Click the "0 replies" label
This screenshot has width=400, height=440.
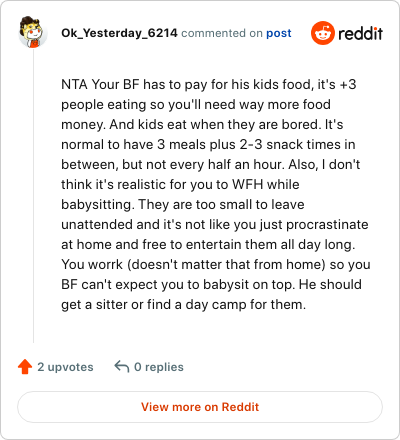(159, 367)
